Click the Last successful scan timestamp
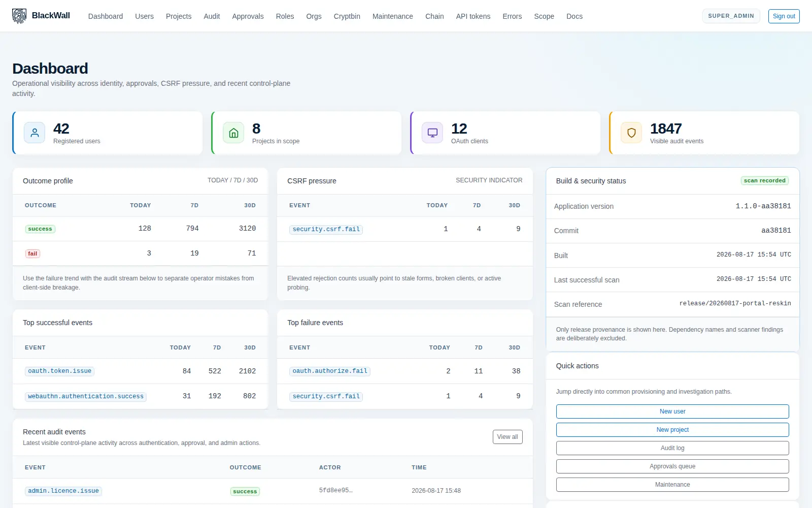The width and height of the screenshot is (812, 508). coord(754,279)
